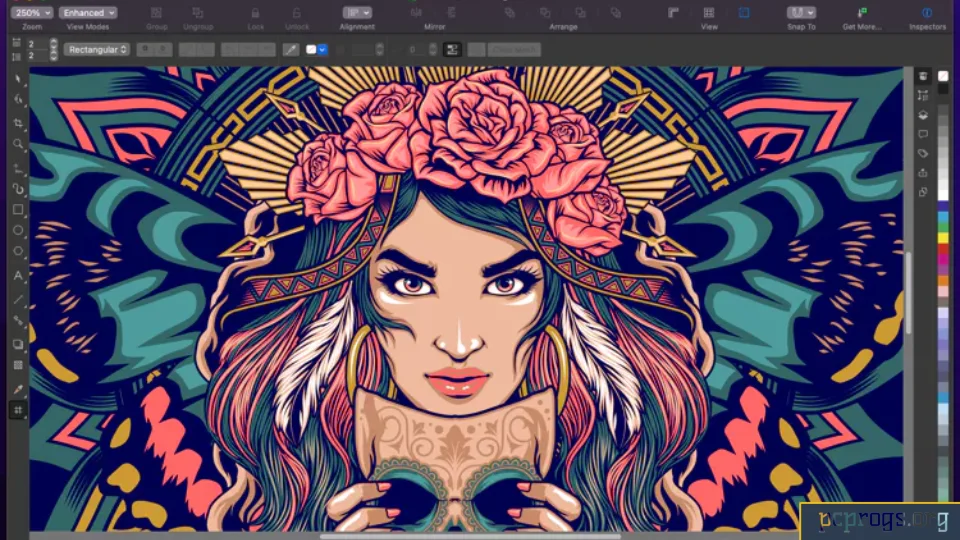Click the no-color swatch atop palette
Image resolution: width=960 pixels, height=540 pixels.
943,76
